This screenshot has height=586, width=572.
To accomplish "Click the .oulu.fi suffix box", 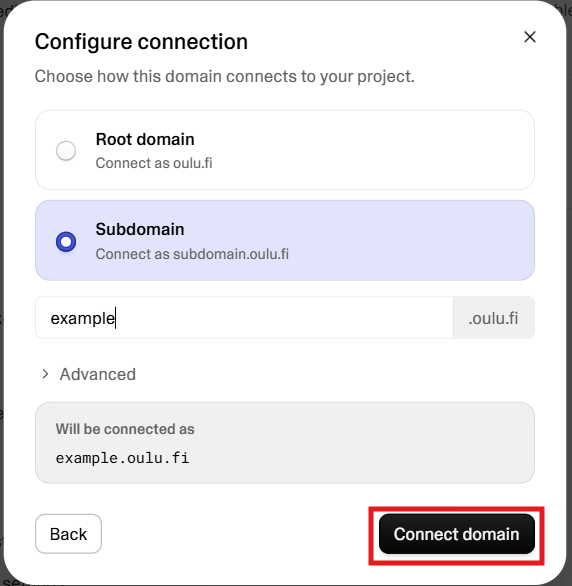I will [494, 318].
